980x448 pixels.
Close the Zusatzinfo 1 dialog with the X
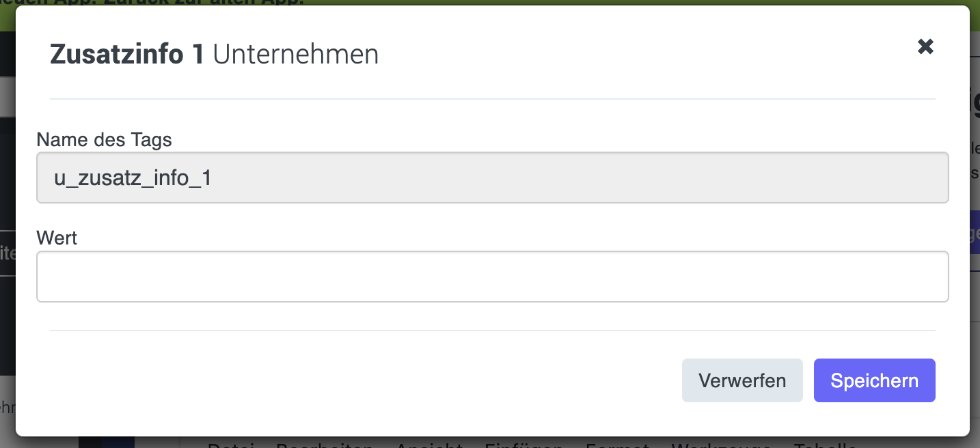pos(925,46)
